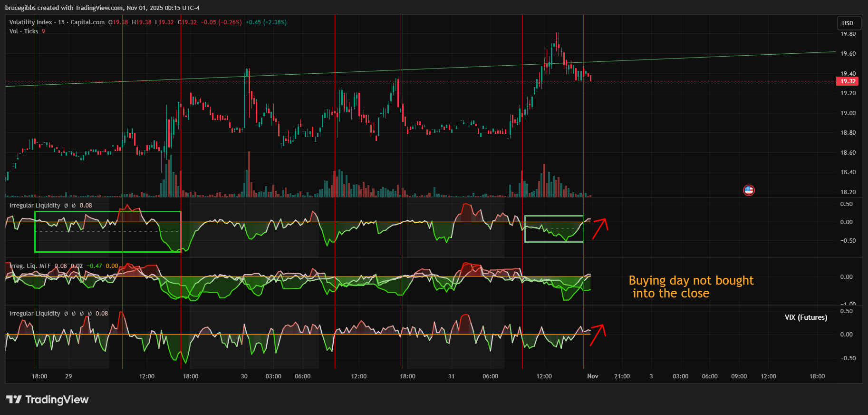Click the 30 date label on time axis

click(244, 376)
